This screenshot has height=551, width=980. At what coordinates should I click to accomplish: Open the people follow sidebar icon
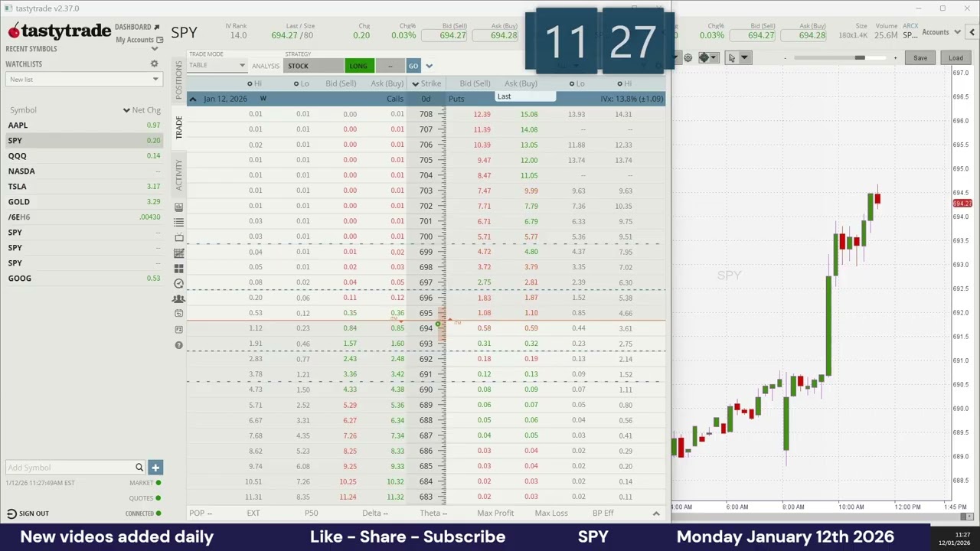[178, 298]
